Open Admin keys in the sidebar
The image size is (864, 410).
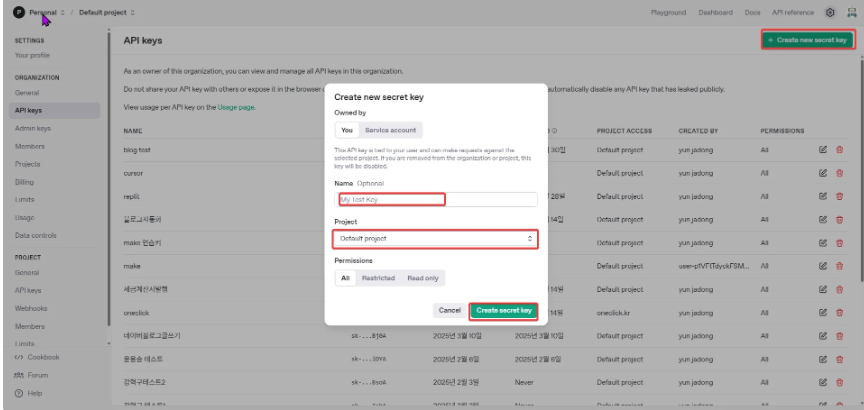[33, 128]
